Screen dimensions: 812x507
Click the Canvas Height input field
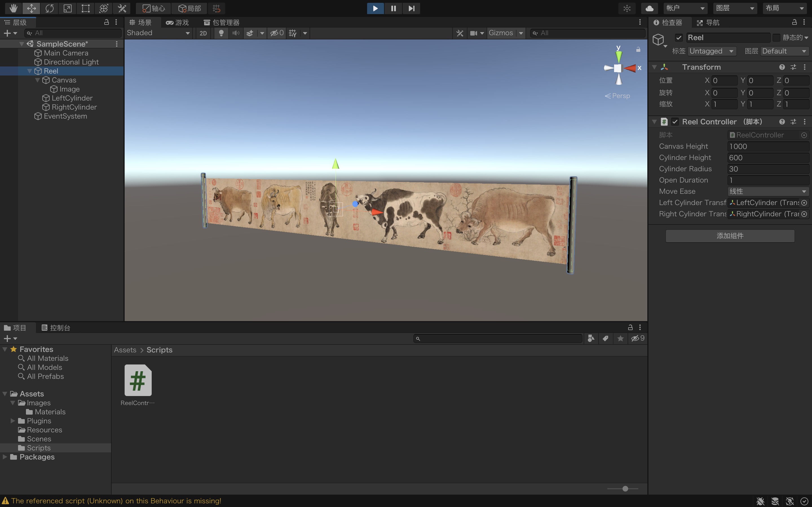[768, 146]
